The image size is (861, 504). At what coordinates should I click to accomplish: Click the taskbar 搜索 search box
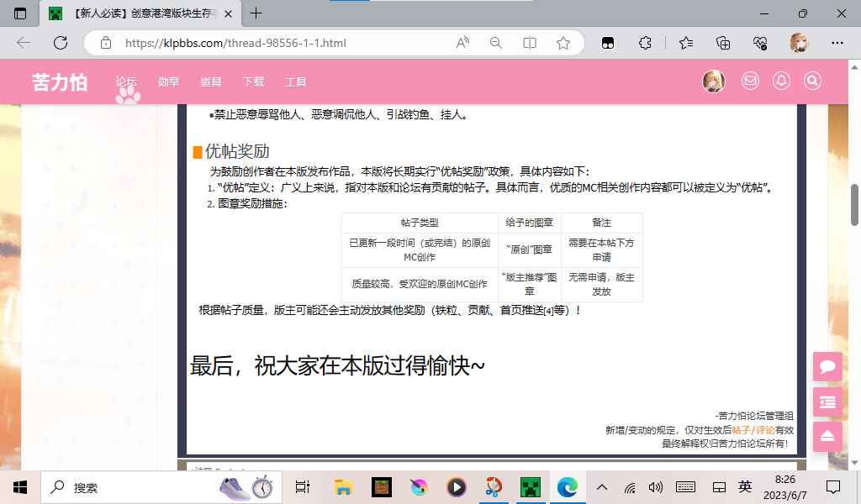coord(161,487)
